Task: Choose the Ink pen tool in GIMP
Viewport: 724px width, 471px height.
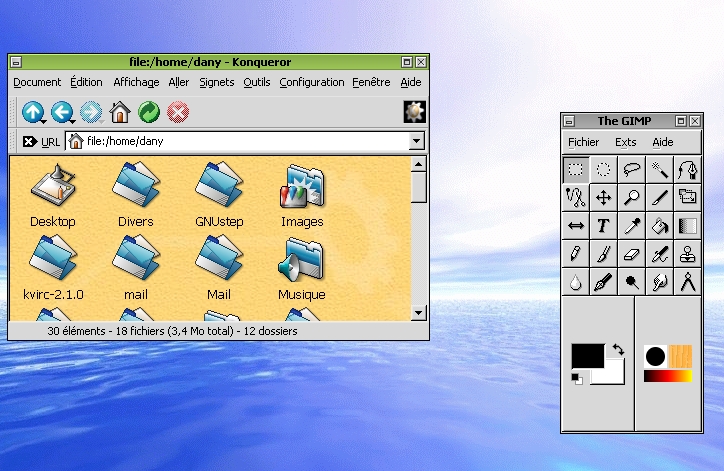Action: tap(603, 282)
